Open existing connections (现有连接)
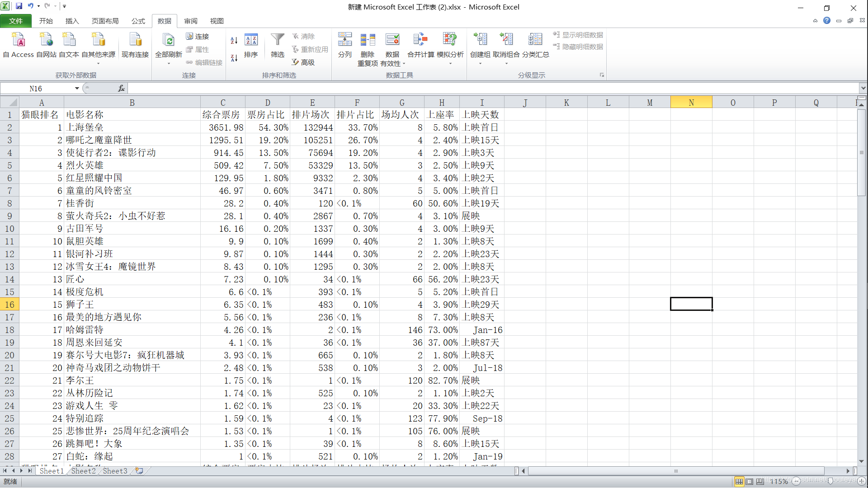 tap(135, 45)
